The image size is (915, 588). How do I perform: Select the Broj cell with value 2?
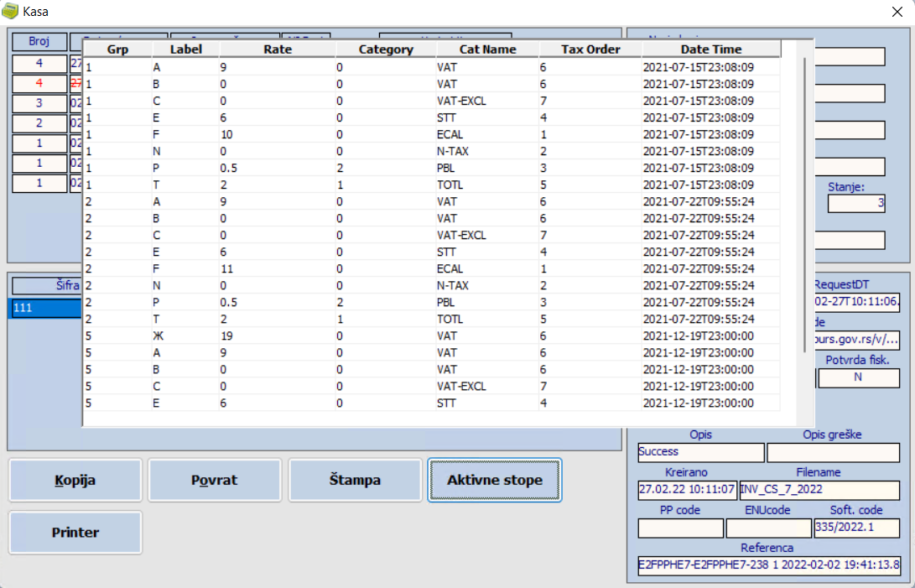click(39, 123)
